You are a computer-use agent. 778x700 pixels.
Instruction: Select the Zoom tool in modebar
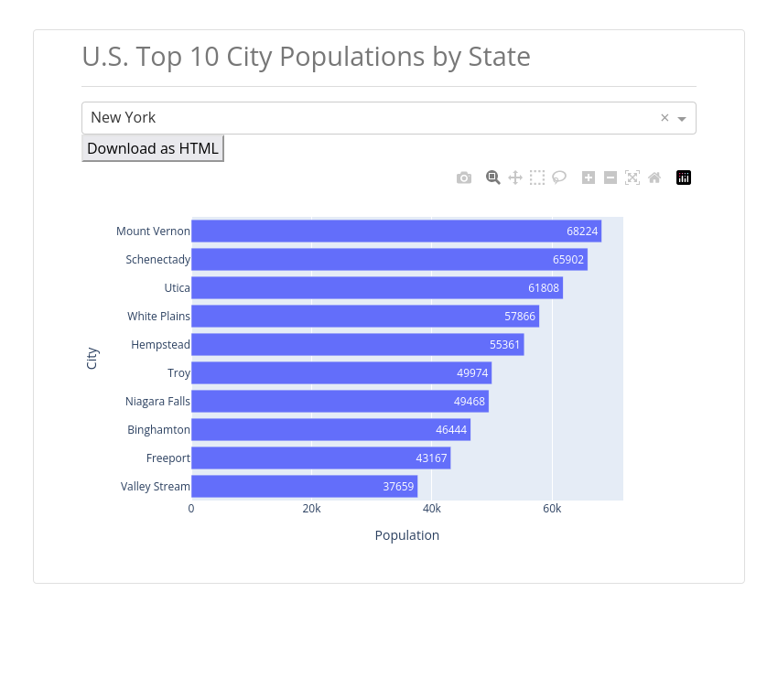coord(492,178)
